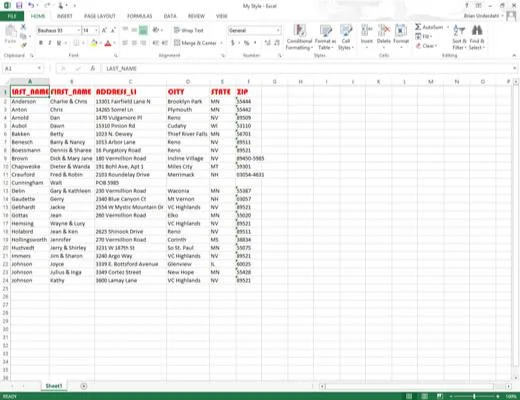Click the Delete cells icon

tap(384, 30)
